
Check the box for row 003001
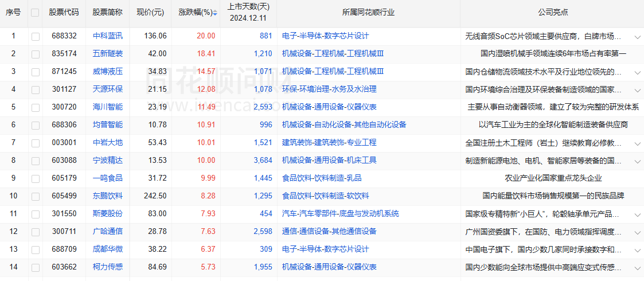36,143
